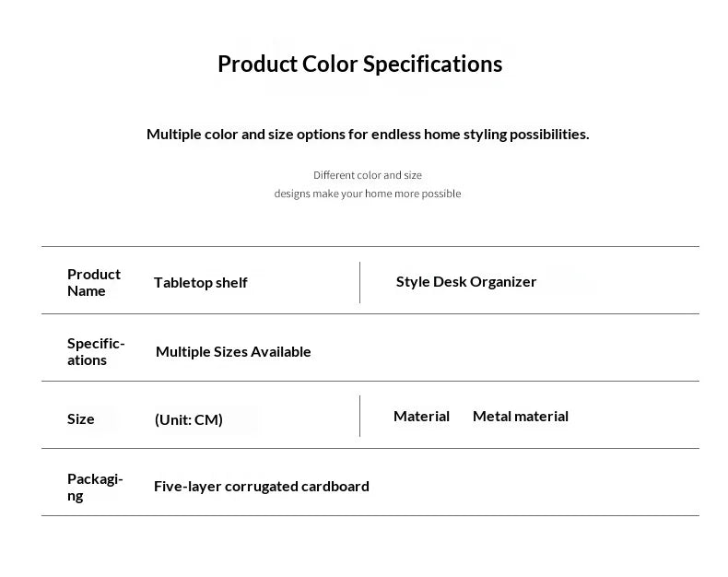Click the Tabletop shelf value

(x=201, y=282)
